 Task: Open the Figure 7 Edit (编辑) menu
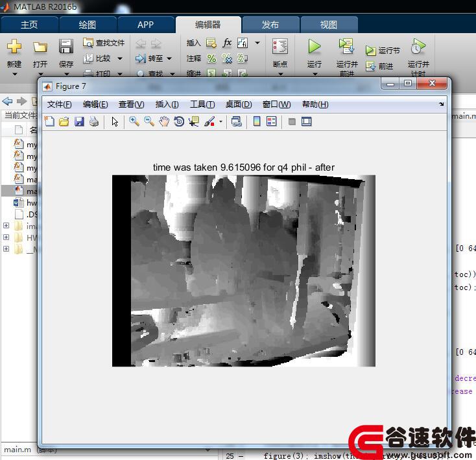95,104
